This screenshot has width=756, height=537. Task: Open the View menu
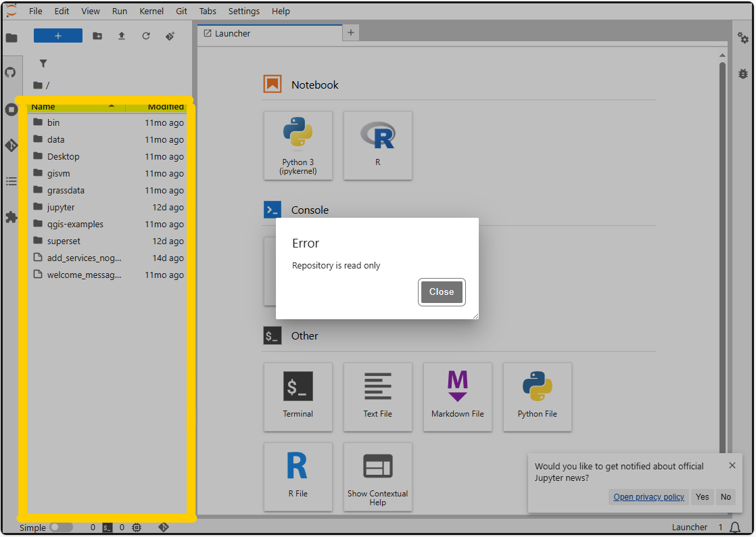(x=90, y=11)
